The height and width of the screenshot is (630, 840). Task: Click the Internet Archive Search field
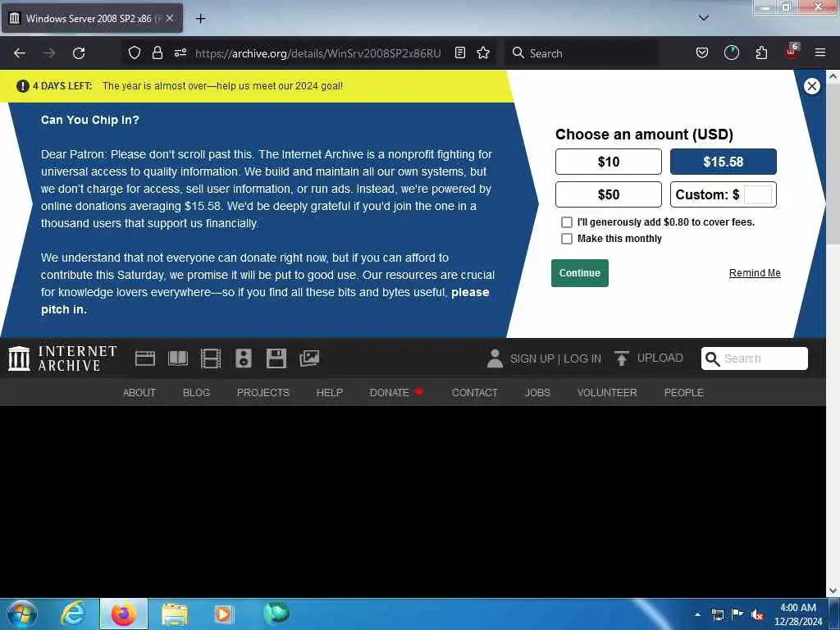tap(755, 358)
